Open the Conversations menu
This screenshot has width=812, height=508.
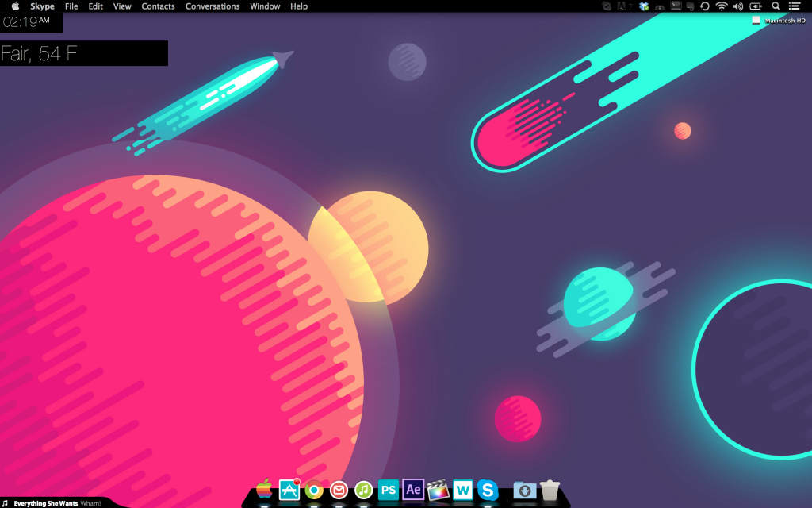[213, 6]
